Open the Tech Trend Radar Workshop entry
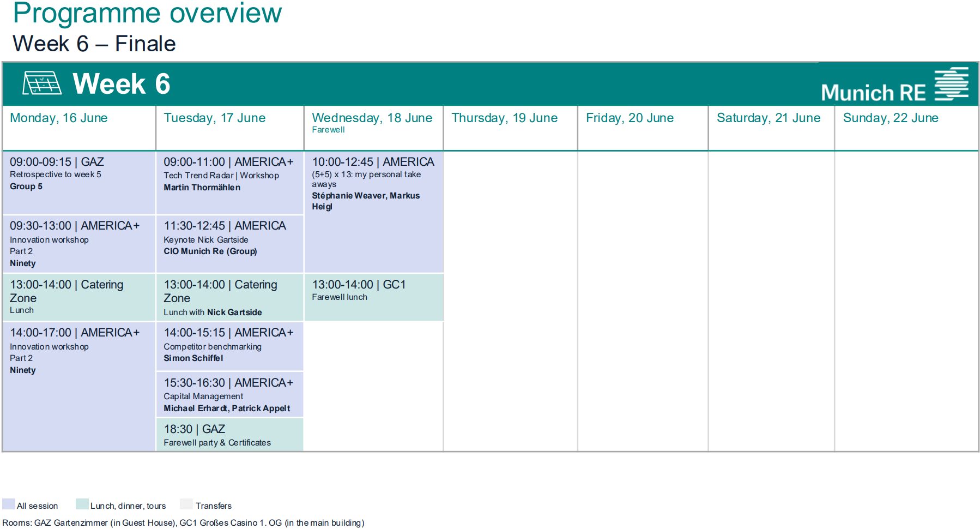Screen dimensions: 980x529 (229, 175)
